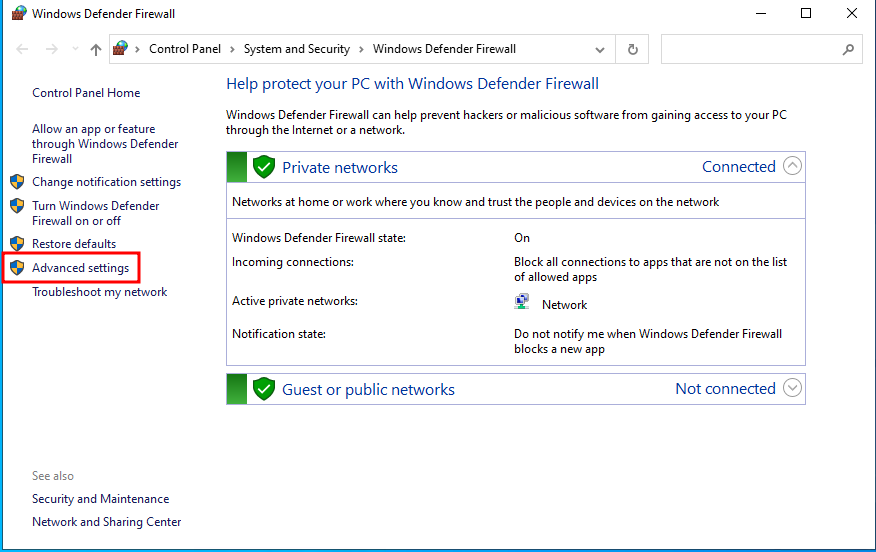The height and width of the screenshot is (552, 876).
Task: Select Windows Defender Firewall in the breadcrumb
Action: 444,49
